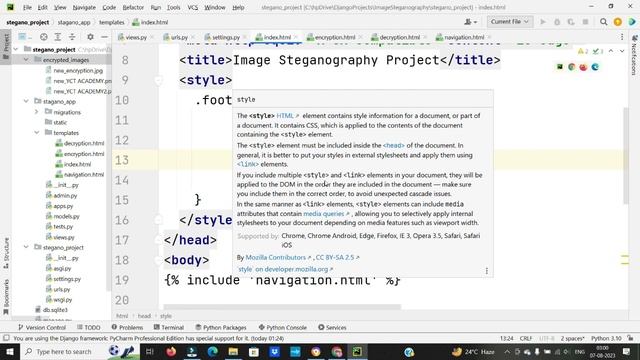Click Expand All icon in Project panel
Screen dimensions: 640x360
click(58, 37)
